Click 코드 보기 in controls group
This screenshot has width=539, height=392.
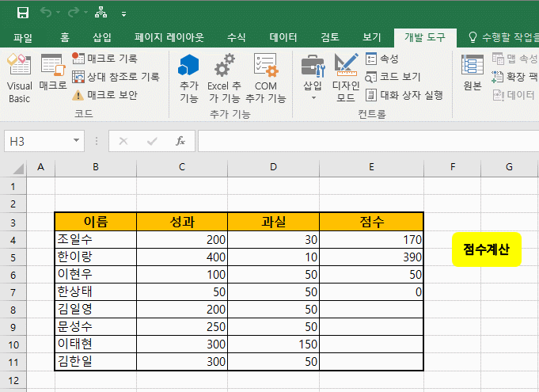pyautogui.click(x=393, y=77)
